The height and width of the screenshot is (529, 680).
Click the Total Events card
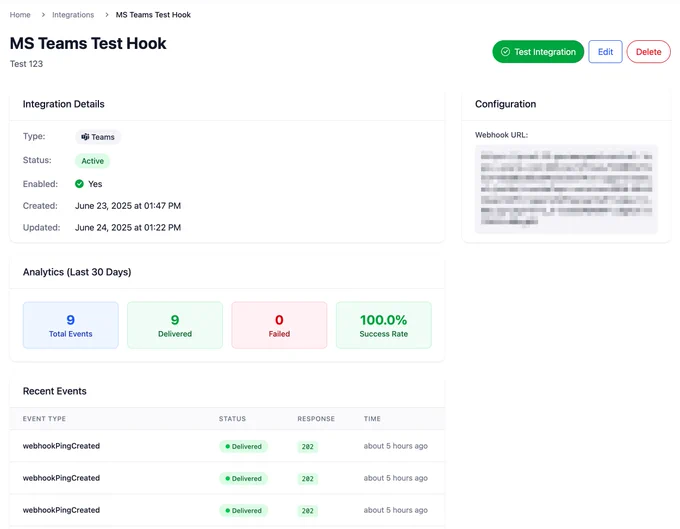pos(71,325)
